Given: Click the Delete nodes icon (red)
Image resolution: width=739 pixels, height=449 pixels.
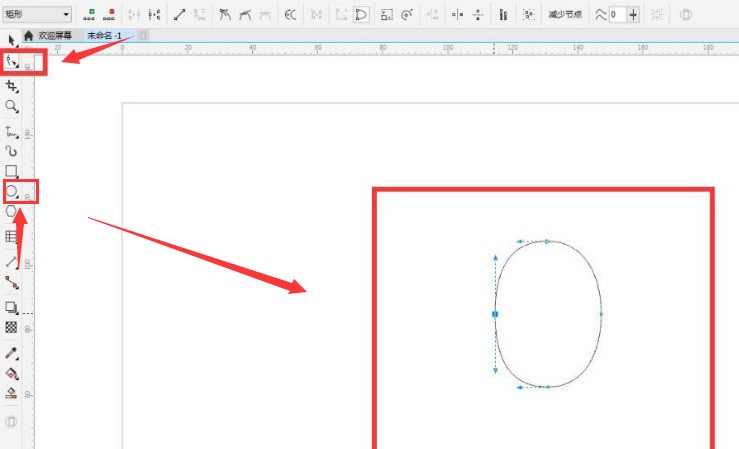Looking at the screenshot, I should (x=109, y=15).
